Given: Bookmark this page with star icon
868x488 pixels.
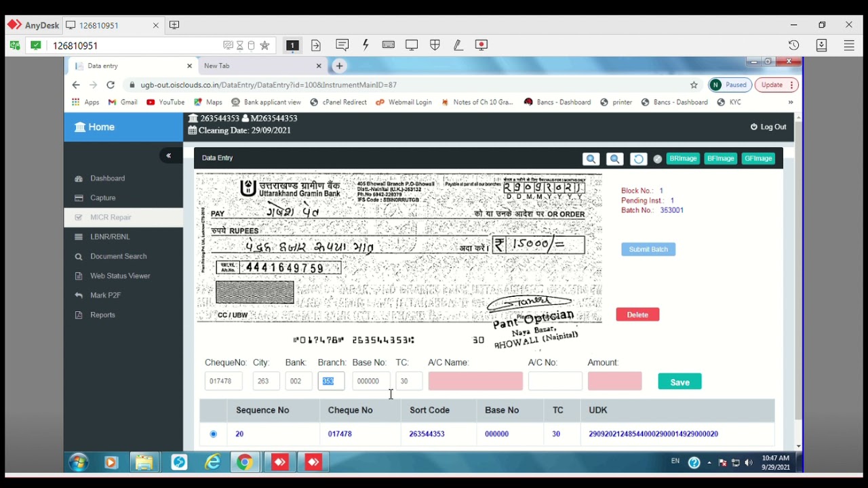Looking at the screenshot, I should click(x=694, y=85).
